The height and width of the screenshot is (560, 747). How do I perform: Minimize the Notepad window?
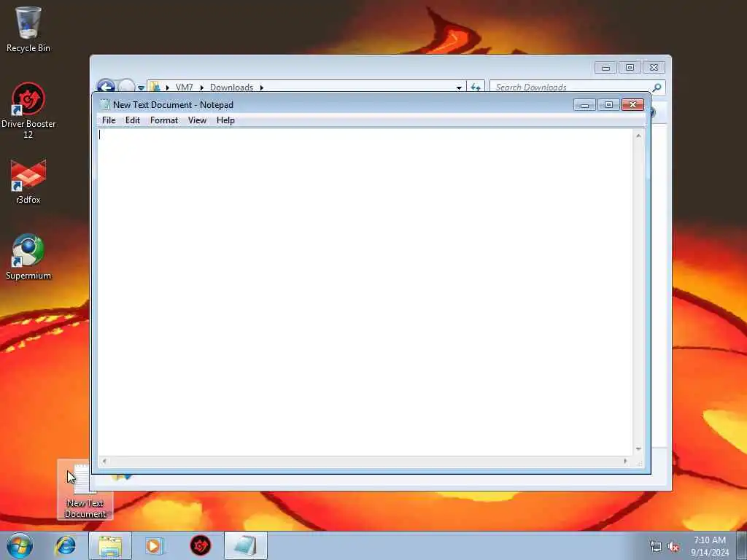[x=584, y=105]
